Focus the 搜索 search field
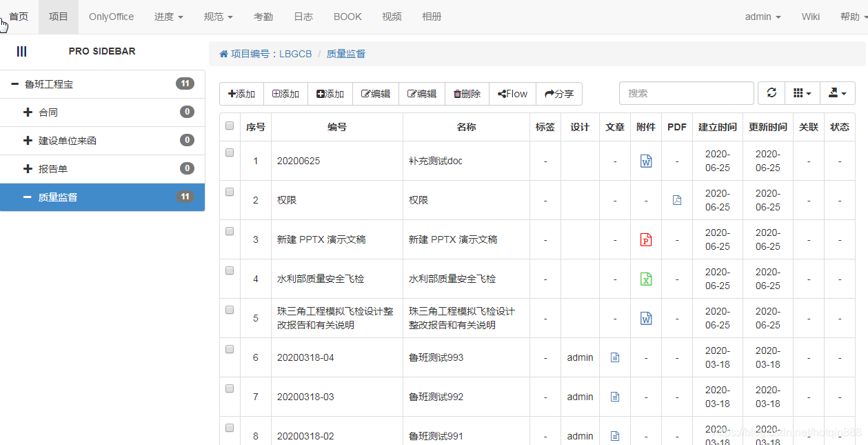Viewport: 868px width, 445px height. (687, 93)
